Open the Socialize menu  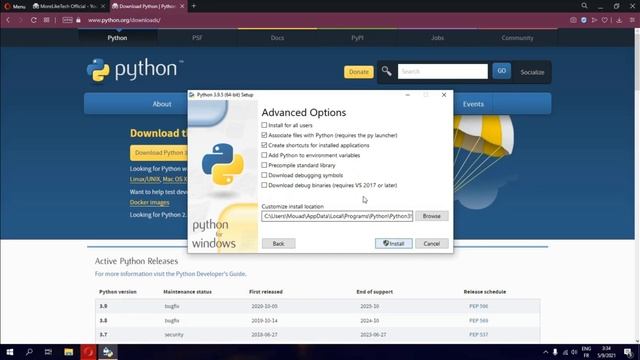pos(532,72)
